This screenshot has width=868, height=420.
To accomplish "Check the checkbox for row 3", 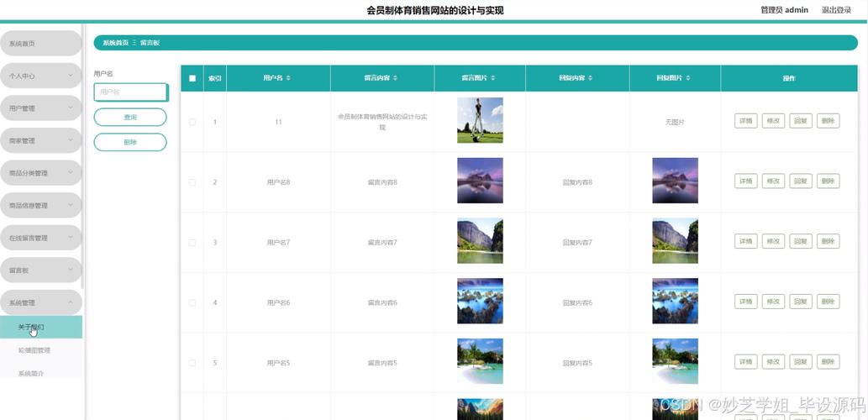I will (x=192, y=243).
